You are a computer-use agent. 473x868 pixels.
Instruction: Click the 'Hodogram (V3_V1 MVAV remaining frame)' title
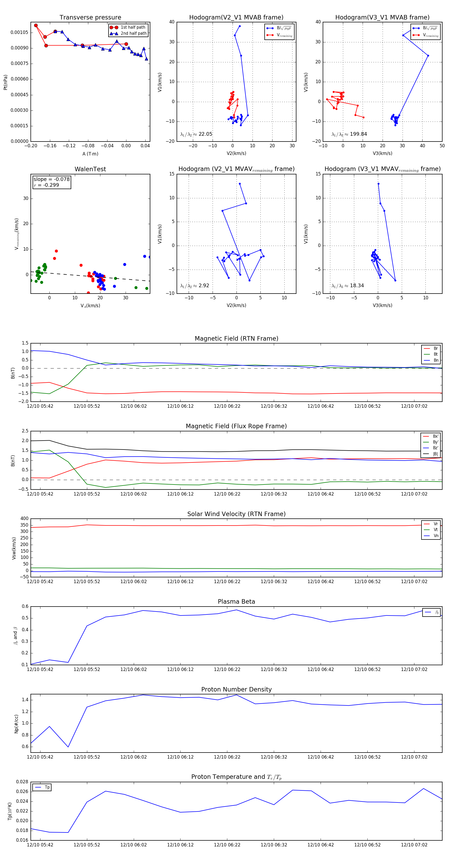[382, 169]
